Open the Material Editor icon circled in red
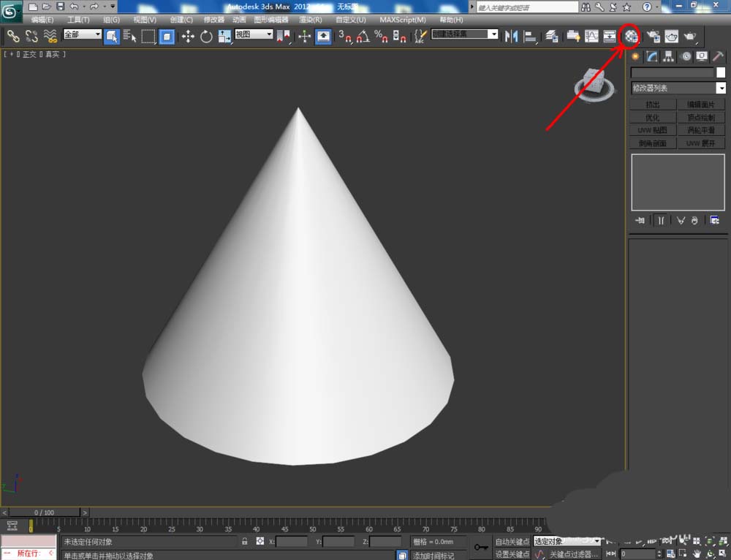731x560 pixels. 632,35
